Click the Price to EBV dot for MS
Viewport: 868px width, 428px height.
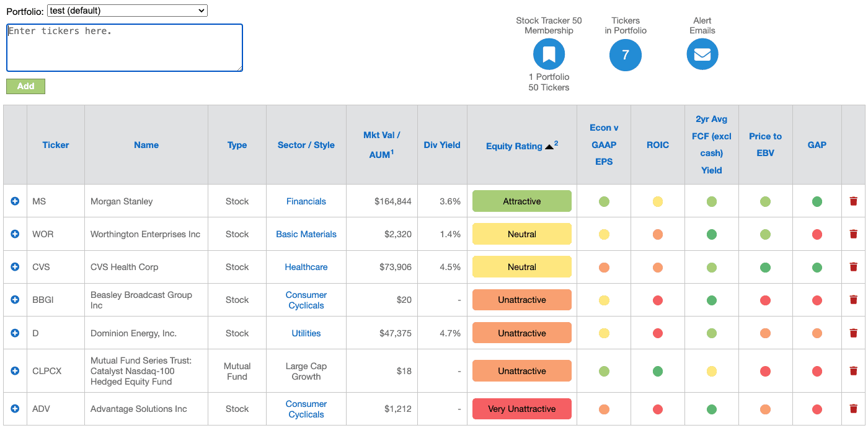tap(765, 201)
